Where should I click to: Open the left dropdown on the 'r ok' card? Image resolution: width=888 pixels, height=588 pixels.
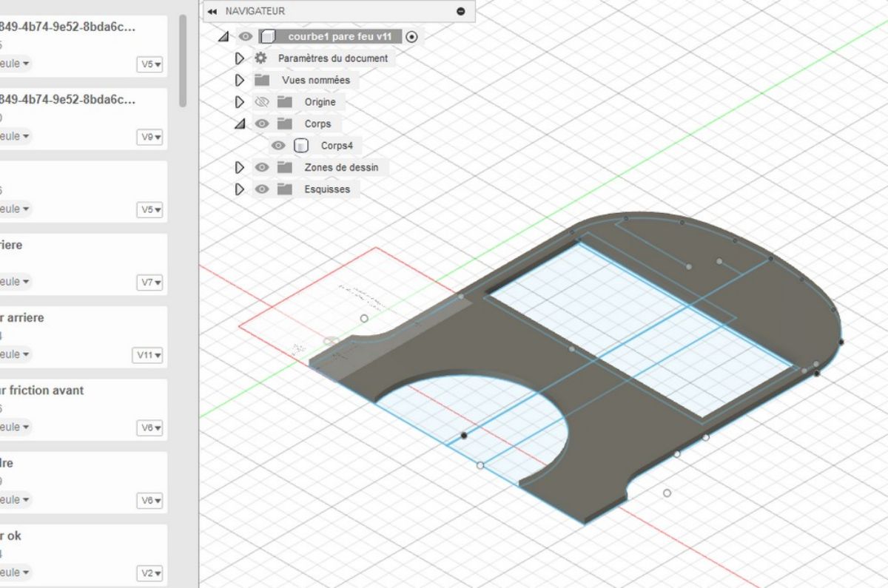point(15,572)
